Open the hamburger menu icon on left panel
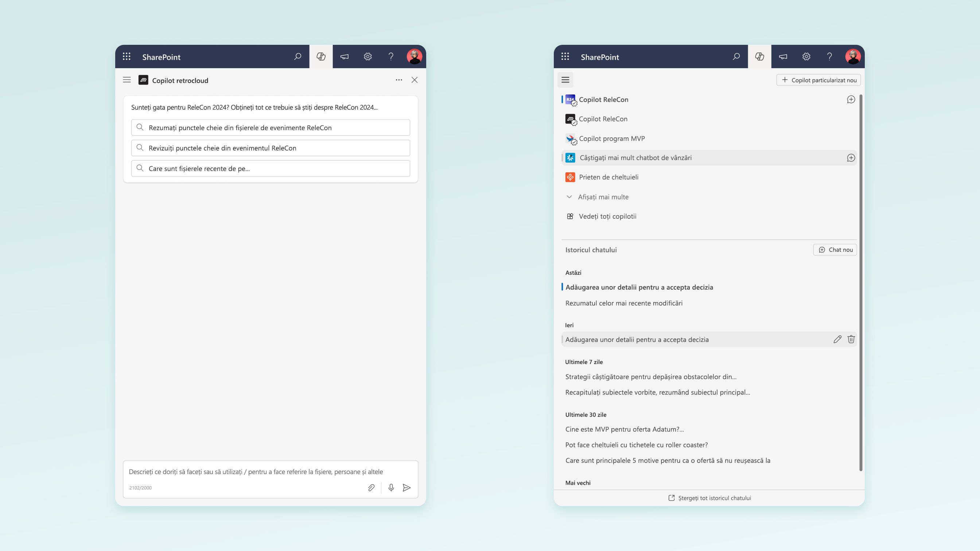Screen dimensions: 980x551 pyautogui.click(x=127, y=80)
